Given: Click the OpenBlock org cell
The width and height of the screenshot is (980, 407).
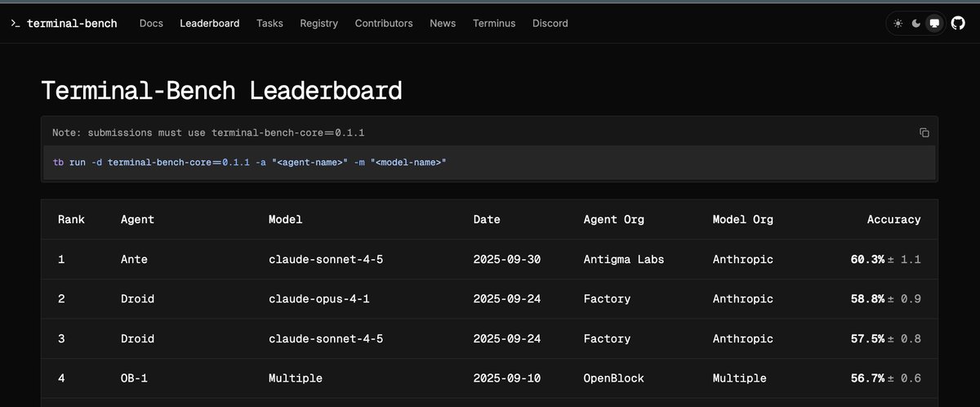Looking at the screenshot, I should [x=614, y=378].
